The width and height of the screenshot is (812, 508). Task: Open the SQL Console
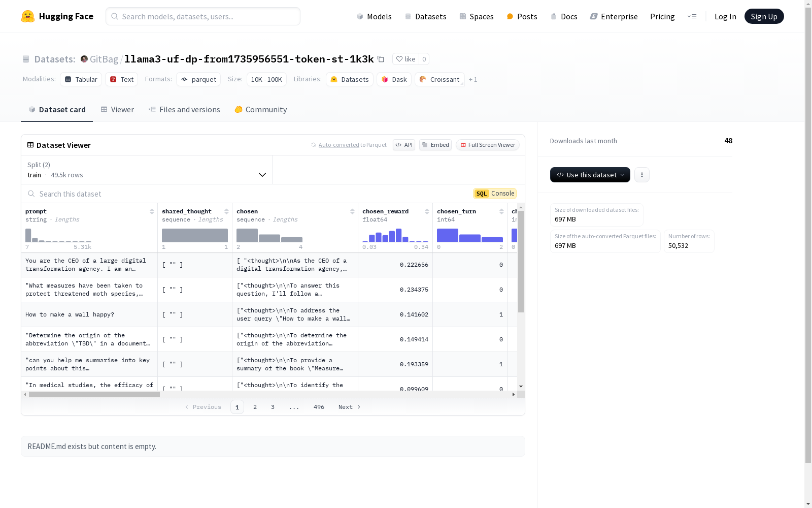[x=495, y=194]
